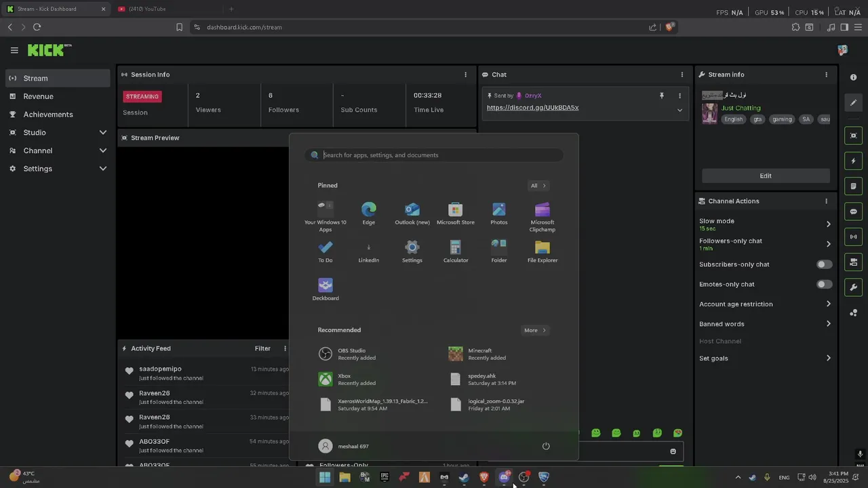Screen dimensions: 868x488
Task: Open Outlook (new) pinned app
Action: coord(412,213)
